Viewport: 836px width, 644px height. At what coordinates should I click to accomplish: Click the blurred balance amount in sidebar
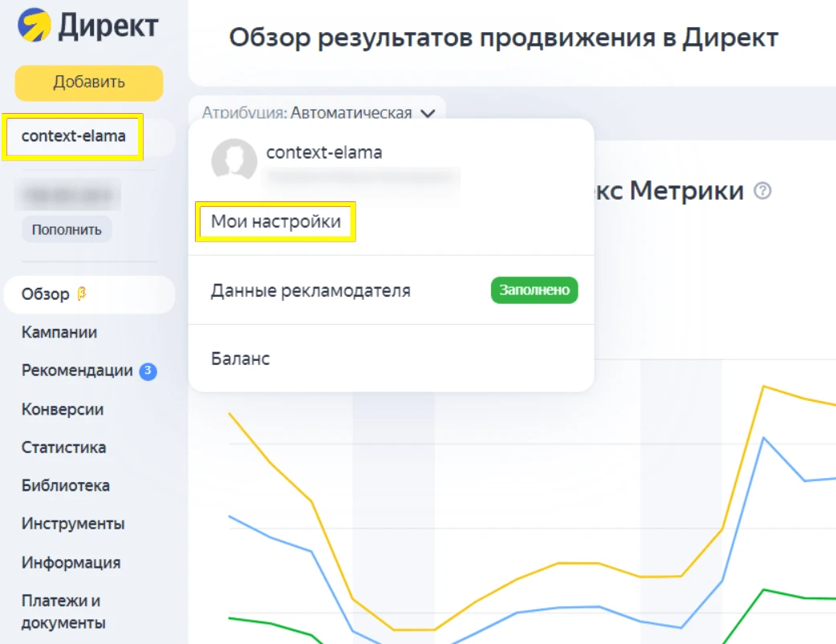67,195
